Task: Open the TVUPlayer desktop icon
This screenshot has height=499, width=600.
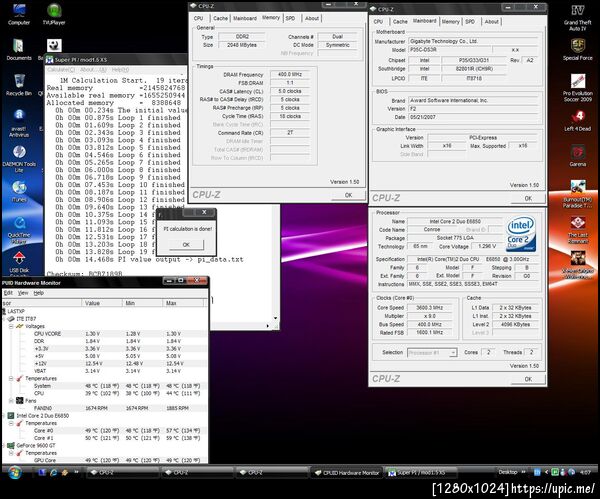Action: tap(54, 14)
